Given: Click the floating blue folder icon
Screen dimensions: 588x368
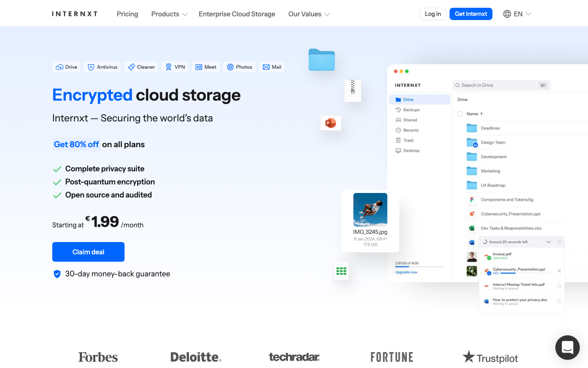Looking at the screenshot, I should pos(322,60).
